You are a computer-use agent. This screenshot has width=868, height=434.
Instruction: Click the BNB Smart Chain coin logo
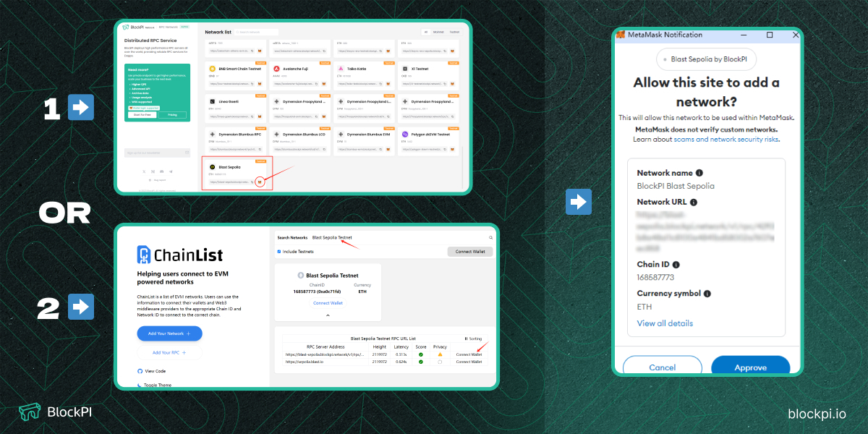click(x=212, y=69)
